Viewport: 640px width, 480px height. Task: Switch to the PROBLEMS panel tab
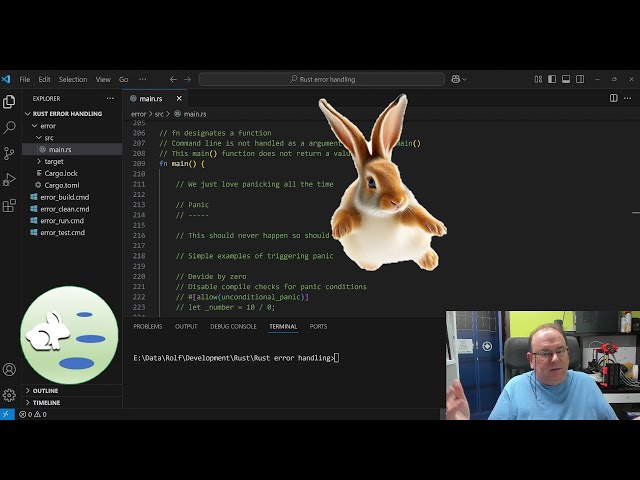(x=148, y=327)
